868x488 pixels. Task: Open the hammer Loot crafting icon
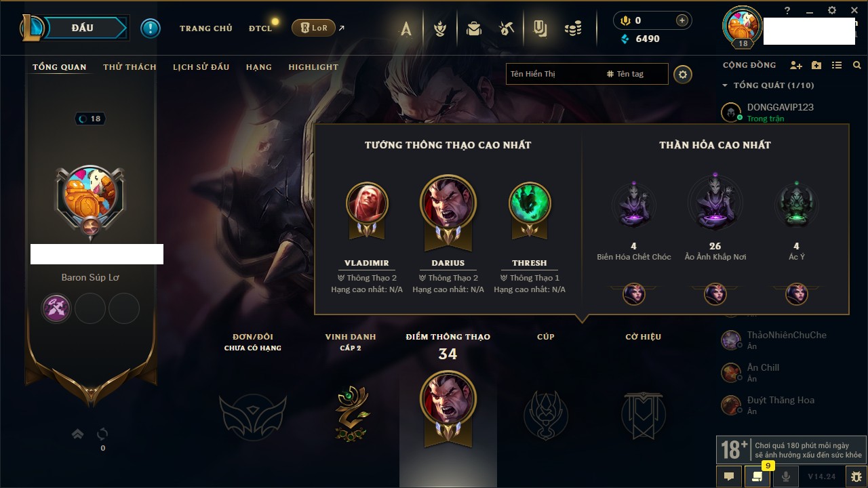tap(507, 28)
